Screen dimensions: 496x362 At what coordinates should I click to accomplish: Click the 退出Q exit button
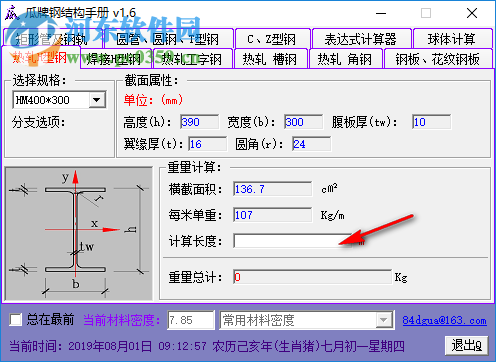pyautogui.click(x=466, y=346)
